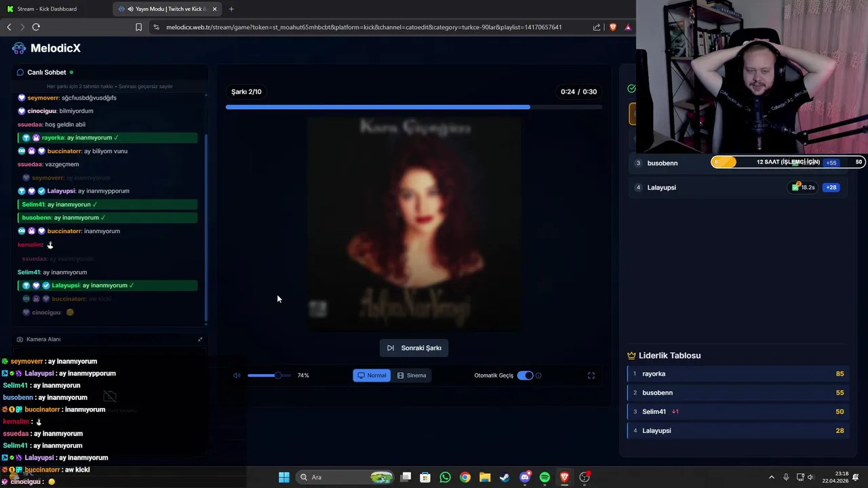Select busobenn row in Liderlik Tablosu
Viewport: 868px width, 488px height.
[x=738, y=393]
